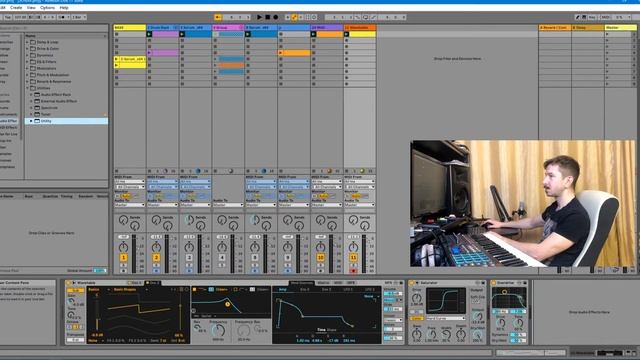Select the 11 Wavetable track header
The image size is (640, 360).
pyautogui.click(x=360, y=27)
